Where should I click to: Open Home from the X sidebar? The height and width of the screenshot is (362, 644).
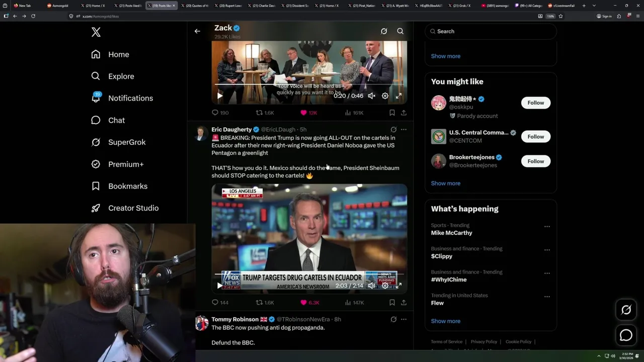tap(110, 54)
